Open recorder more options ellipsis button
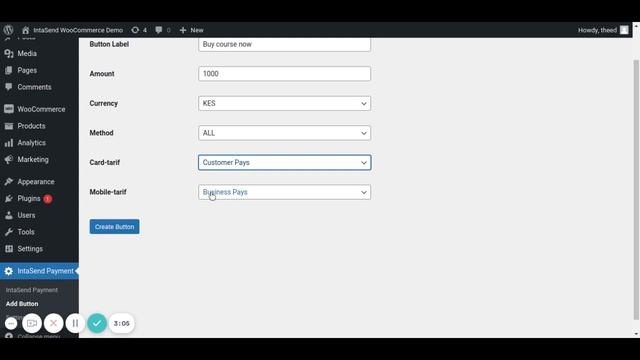 [x=11, y=323]
